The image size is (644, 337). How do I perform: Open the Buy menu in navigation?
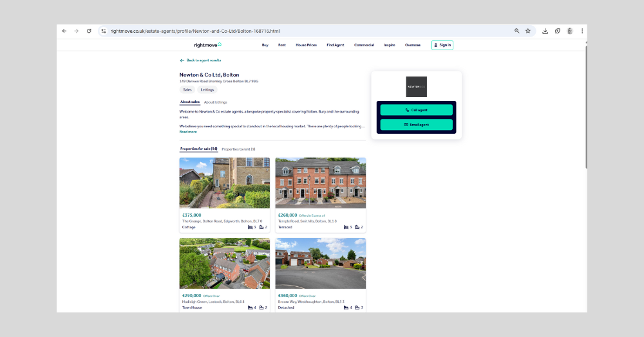point(265,45)
